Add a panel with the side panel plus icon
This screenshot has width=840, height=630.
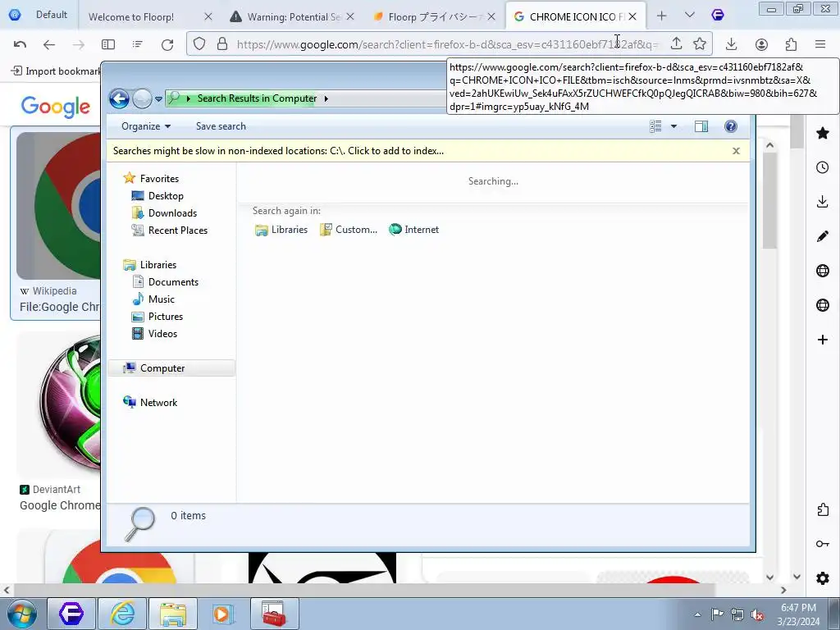(822, 340)
